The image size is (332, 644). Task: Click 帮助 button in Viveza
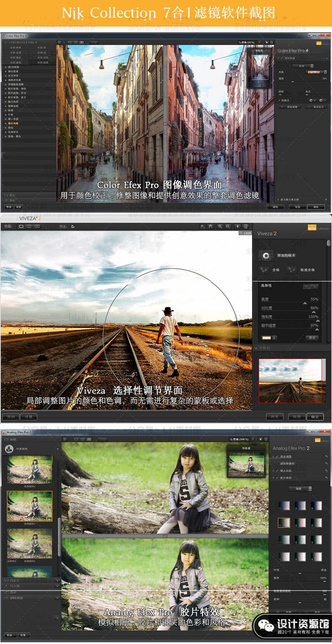click(x=10, y=417)
